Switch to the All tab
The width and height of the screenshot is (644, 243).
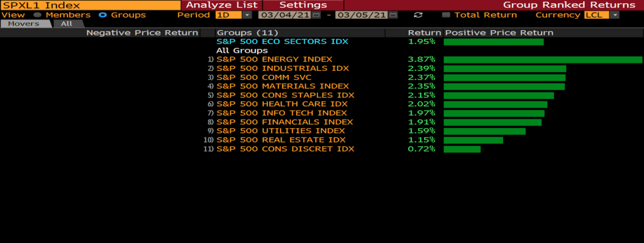click(67, 24)
